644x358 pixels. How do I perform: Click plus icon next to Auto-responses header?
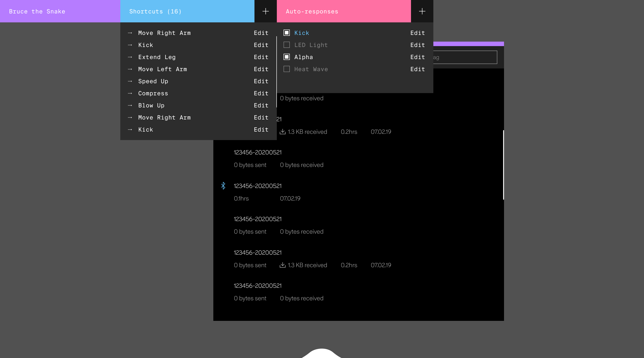click(x=422, y=11)
